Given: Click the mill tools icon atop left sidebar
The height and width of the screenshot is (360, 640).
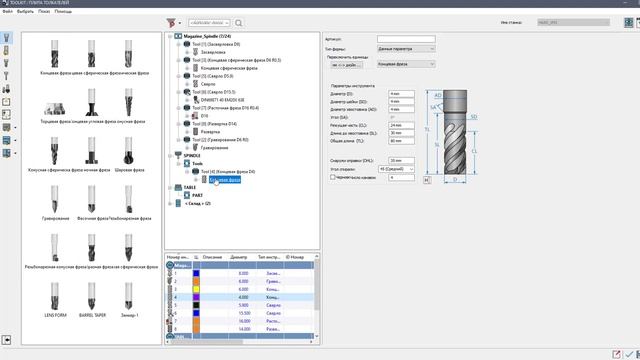Looking at the screenshot, I should point(6,38).
